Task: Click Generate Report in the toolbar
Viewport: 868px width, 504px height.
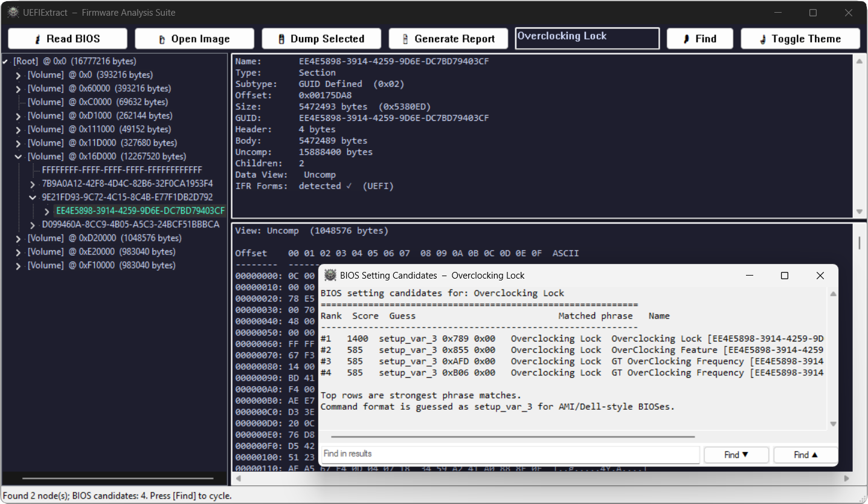Action: [x=448, y=39]
